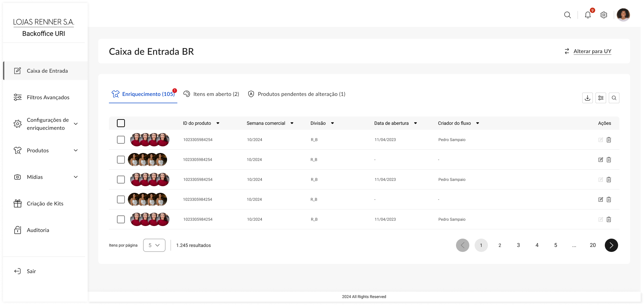
Task: Open the user profile avatar
Action: pyautogui.click(x=623, y=15)
